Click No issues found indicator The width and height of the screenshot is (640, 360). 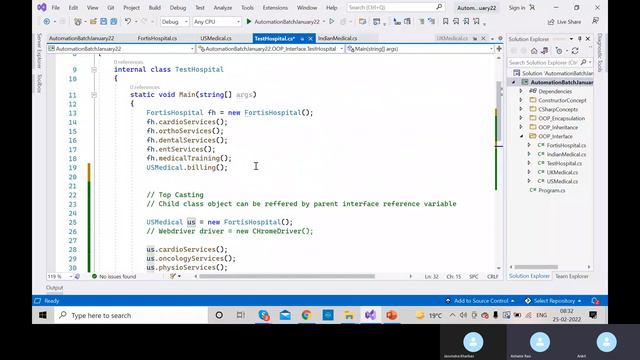click(114, 276)
